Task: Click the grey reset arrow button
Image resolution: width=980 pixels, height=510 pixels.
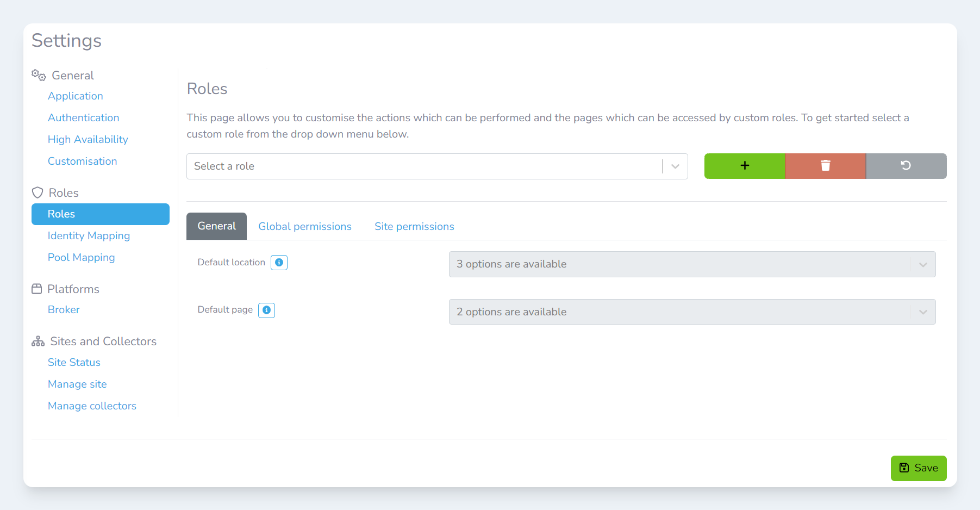Action: coord(906,166)
